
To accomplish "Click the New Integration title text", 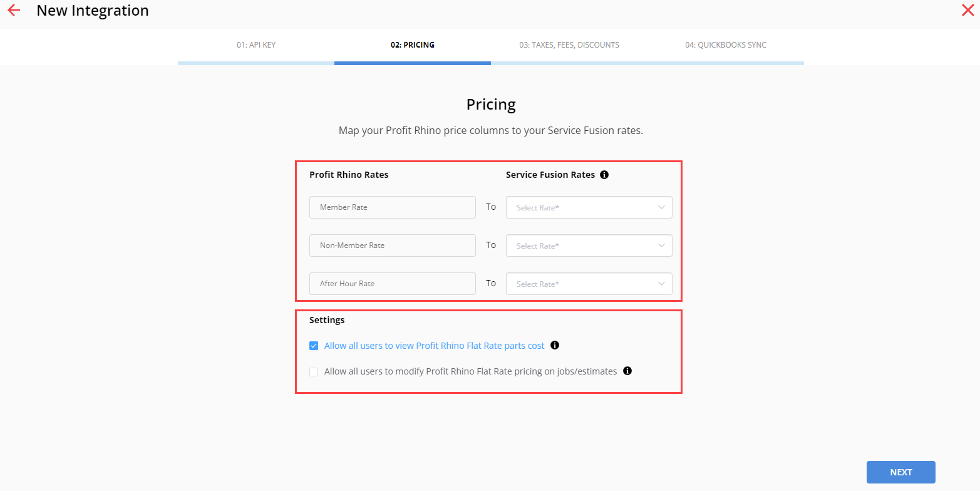I will click(93, 11).
